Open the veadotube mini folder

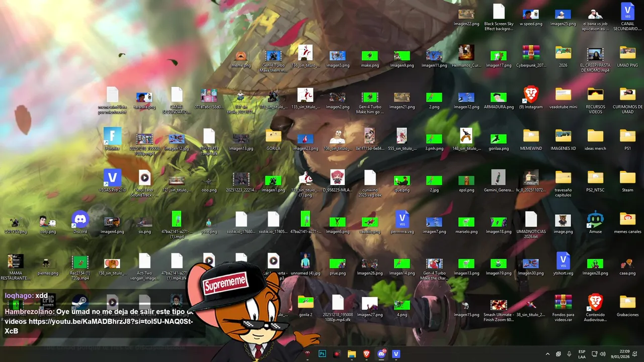(563, 98)
